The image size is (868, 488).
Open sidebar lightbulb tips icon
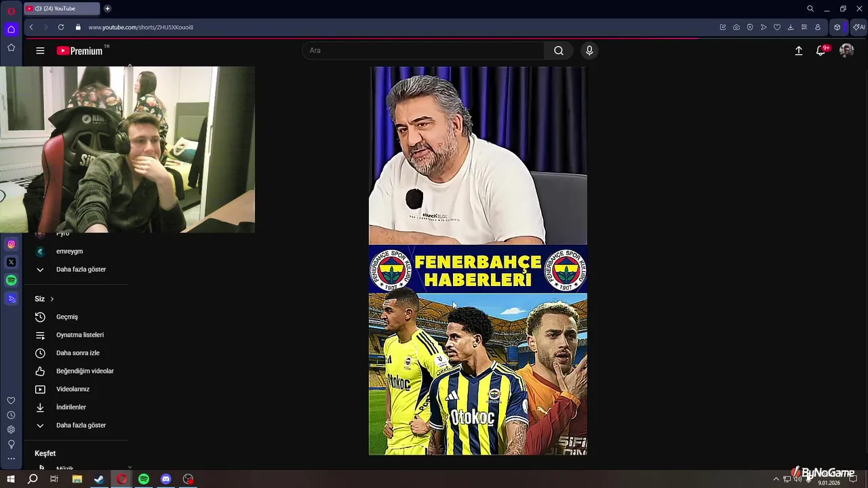[11, 445]
